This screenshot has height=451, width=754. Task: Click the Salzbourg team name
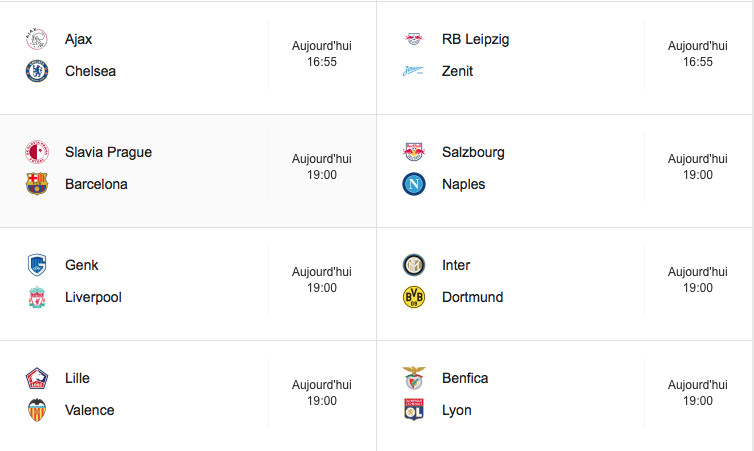pyautogui.click(x=473, y=152)
